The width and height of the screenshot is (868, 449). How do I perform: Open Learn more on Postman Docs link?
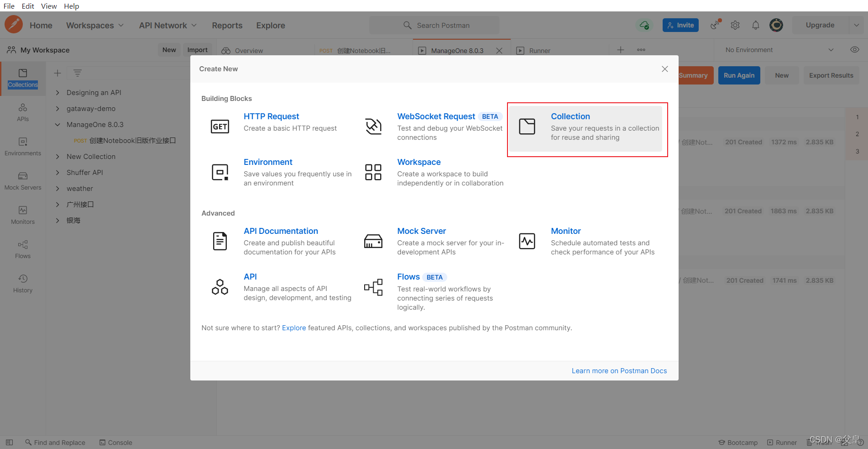tap(619, 371)
